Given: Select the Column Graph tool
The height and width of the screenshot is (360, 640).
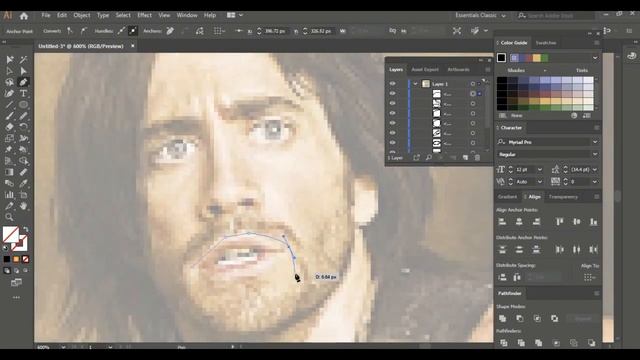Looking at the screenshot, I should [9, 195].
